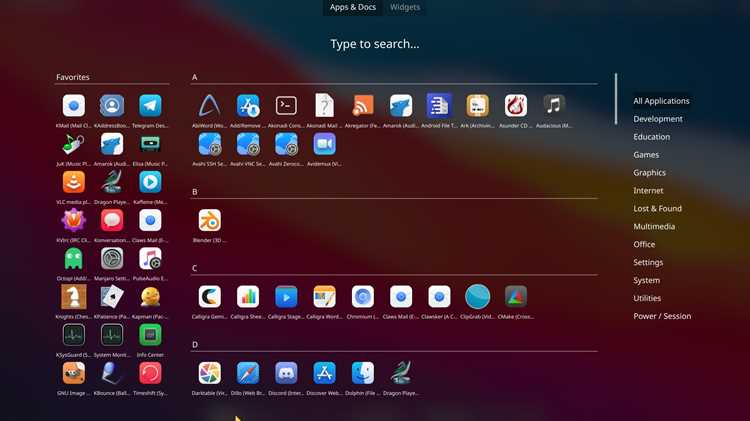This screenshot has height=421, width=750.
Task: Open Info Center
Action: pos(150,335)
